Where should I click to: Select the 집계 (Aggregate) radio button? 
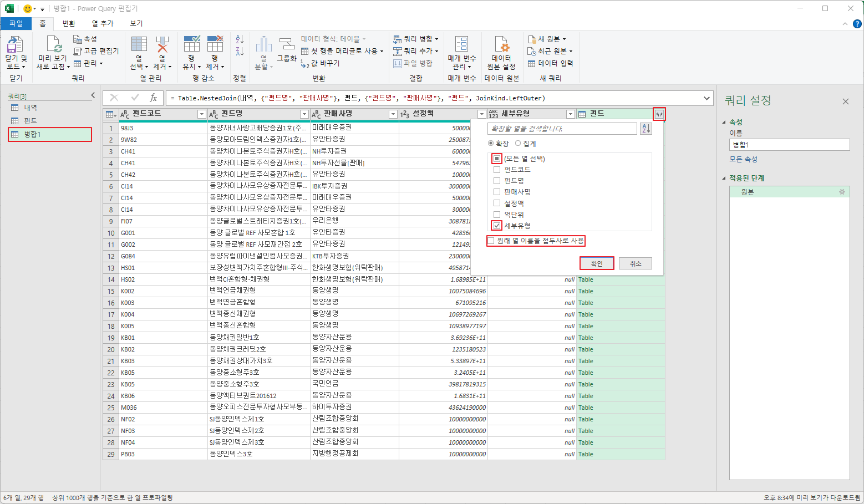518,143
